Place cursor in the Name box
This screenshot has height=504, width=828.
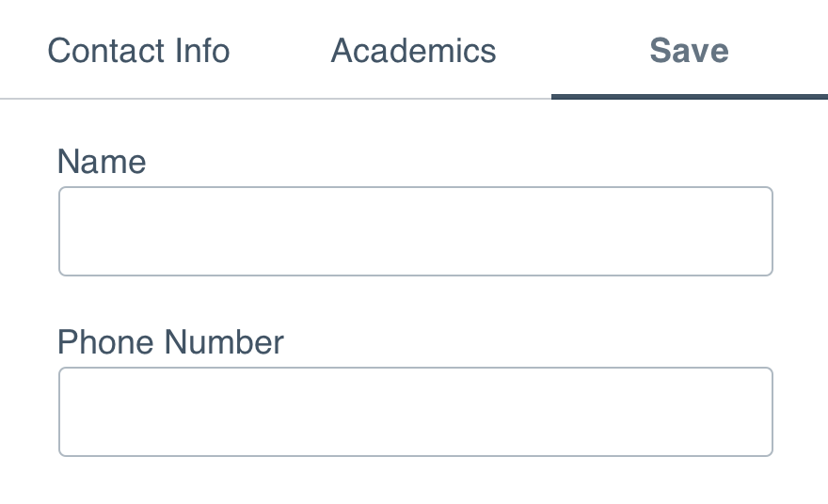pyautogui.click(x=416, y=231)
